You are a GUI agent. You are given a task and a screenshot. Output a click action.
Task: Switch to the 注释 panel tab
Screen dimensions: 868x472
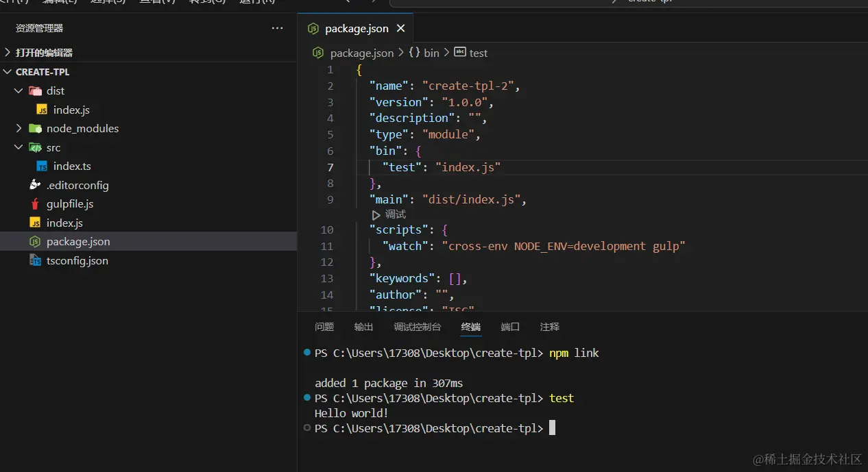pyautogui.click(x=550, y=327)
